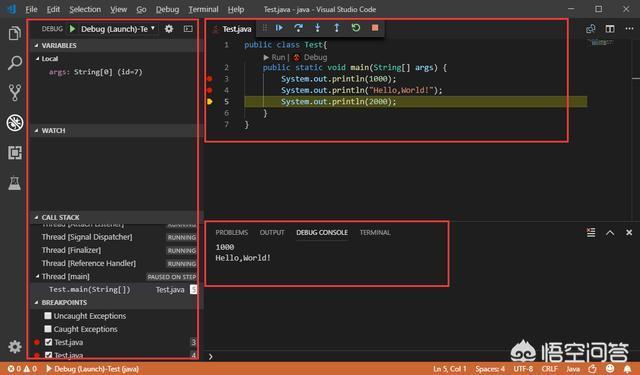
Task: Toggle the breakpoint on editor line 4
Action: tap(210, 90)
